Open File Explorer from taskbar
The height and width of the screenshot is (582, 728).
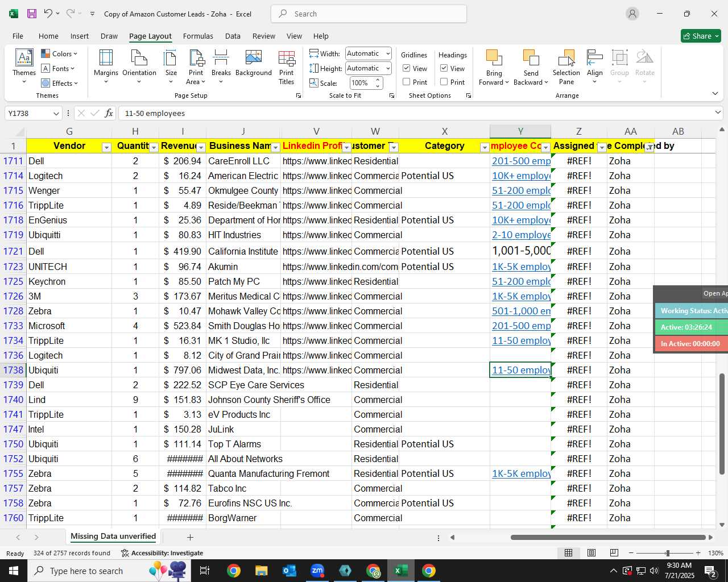(261, 571)
